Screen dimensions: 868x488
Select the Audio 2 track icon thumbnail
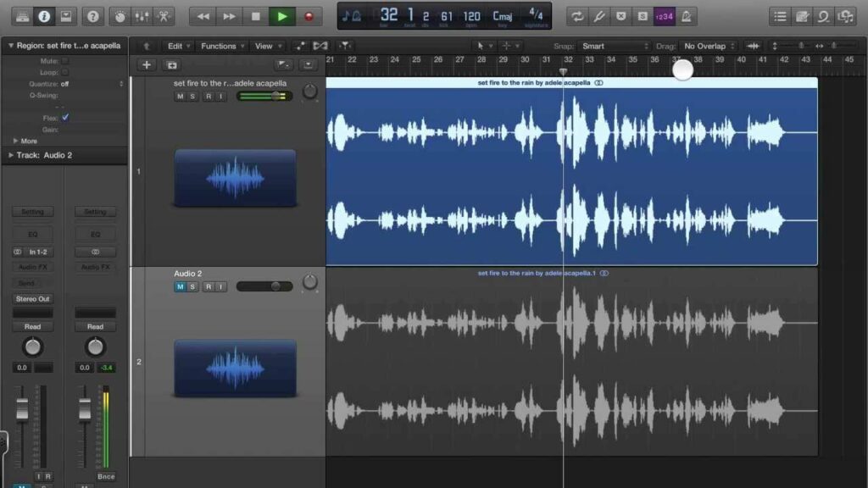236,368
